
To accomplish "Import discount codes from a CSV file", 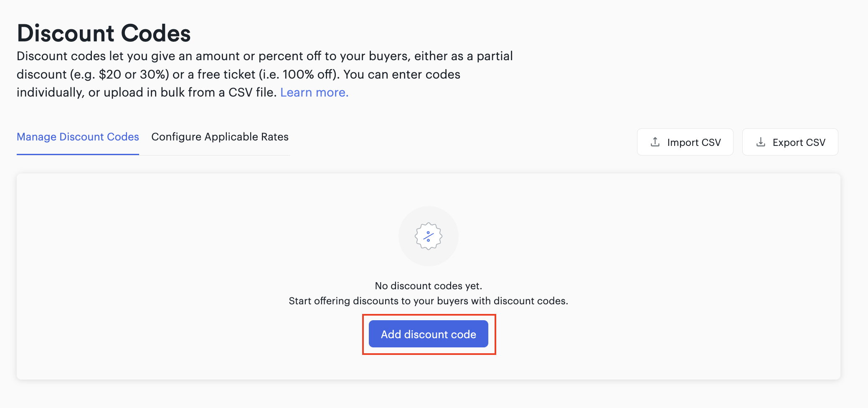I will (x=685, y=142).
